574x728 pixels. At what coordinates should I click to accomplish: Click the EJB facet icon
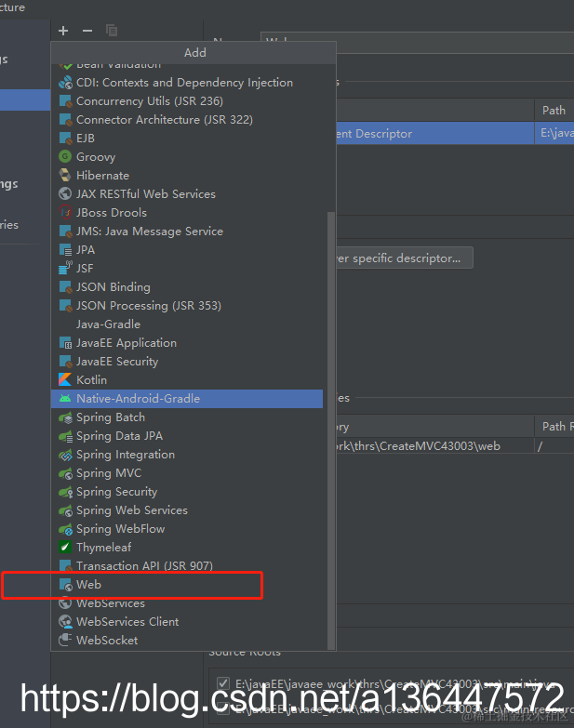click(65, 139)
